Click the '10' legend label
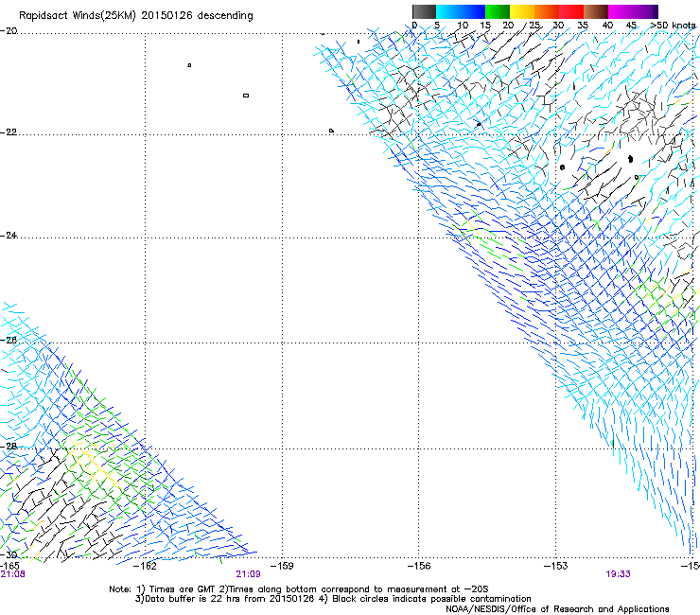This screenshot has width=700, height=615. [463, 26]
